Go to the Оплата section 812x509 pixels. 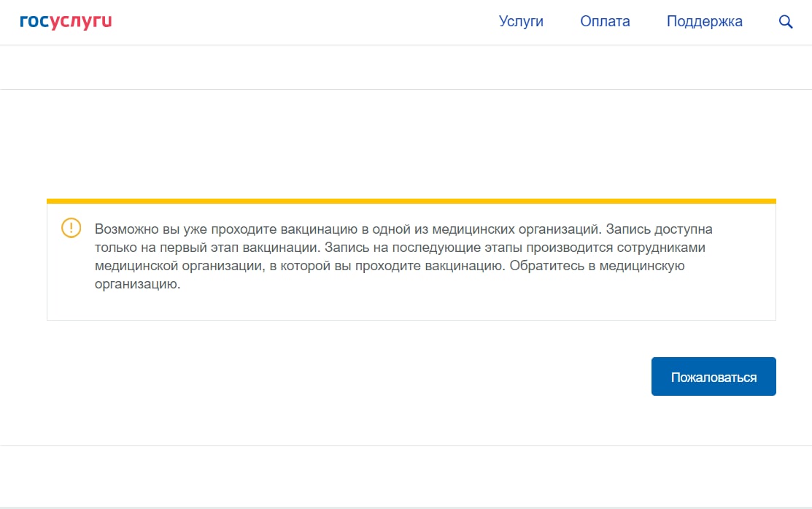coord(605,21)
